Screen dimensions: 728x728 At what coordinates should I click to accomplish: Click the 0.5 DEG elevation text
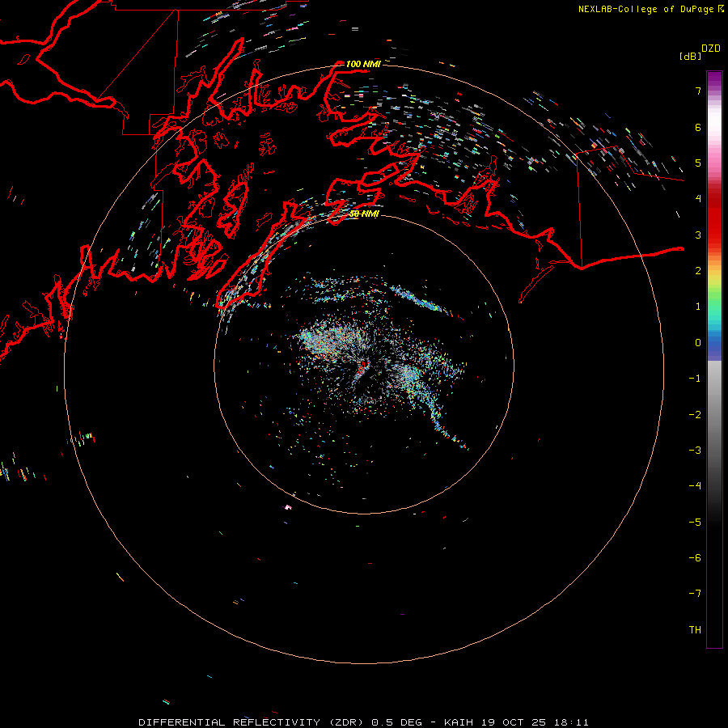(397, 722)
